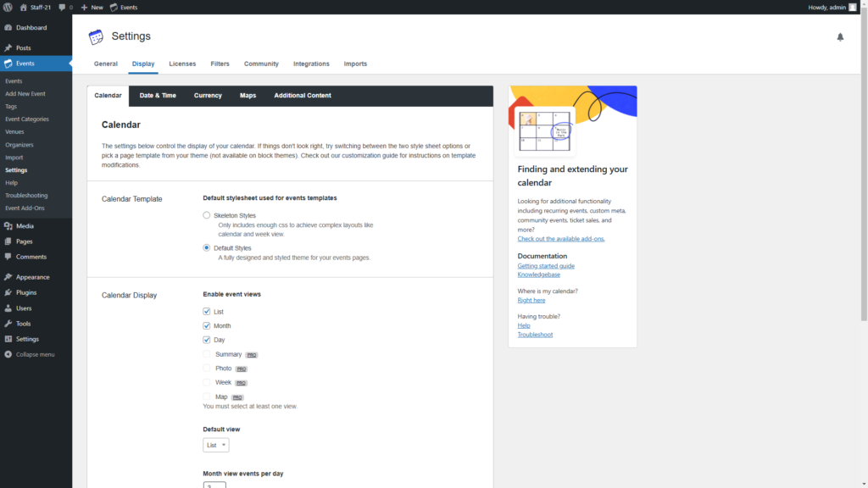Open the comments bubble in admin bar

tap(64, 7)
